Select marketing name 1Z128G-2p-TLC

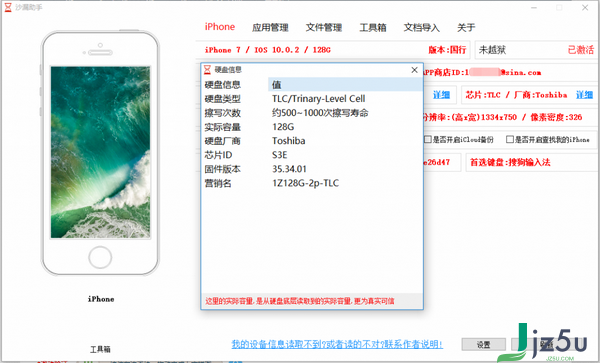point(305,183)
